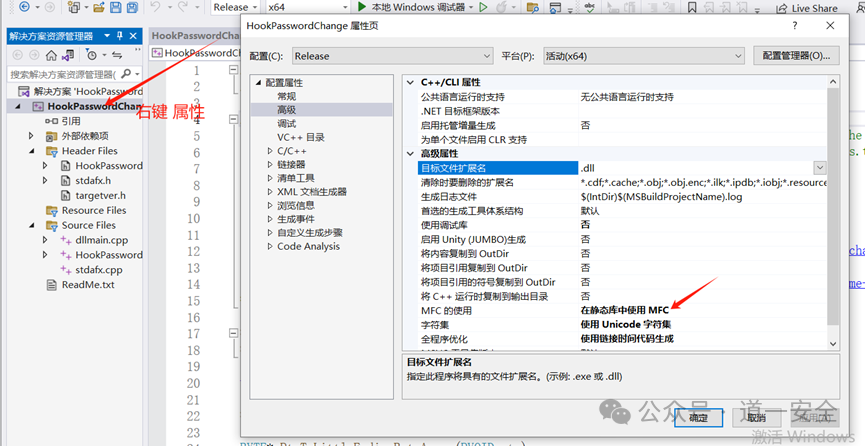Open the 平台(P) 活动(x64) combo box
Screen dimensions: 865x446
click(644, 56)
